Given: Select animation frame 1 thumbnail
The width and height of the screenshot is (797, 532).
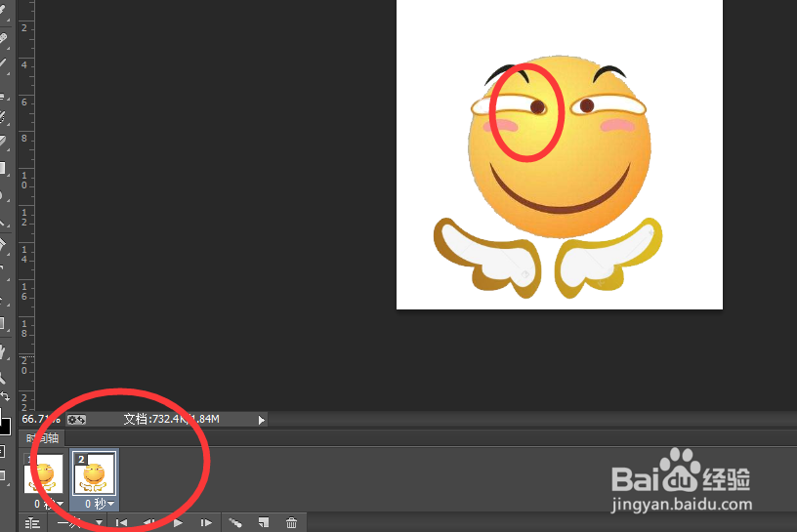Looking at the screenshot, I should [43, 473].
